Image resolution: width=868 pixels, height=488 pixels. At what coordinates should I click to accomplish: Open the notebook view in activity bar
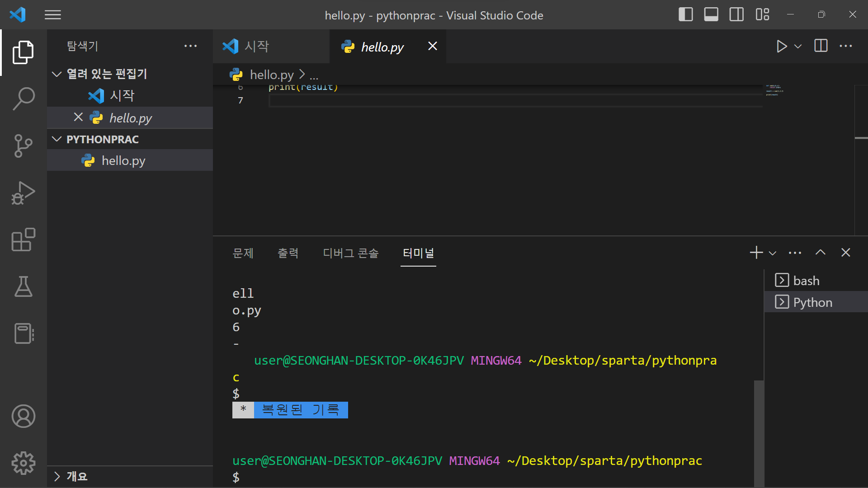pyautogui.click(x=24, y=334)
